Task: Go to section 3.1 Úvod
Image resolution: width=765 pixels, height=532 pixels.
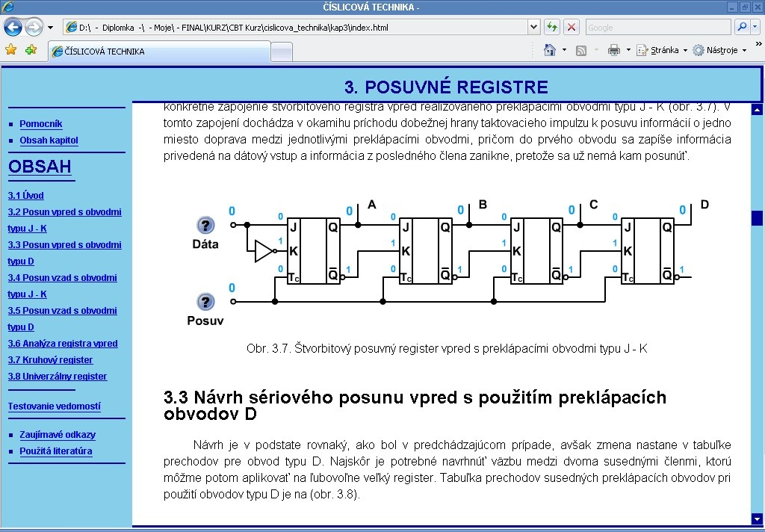Action: pos(26,196)
